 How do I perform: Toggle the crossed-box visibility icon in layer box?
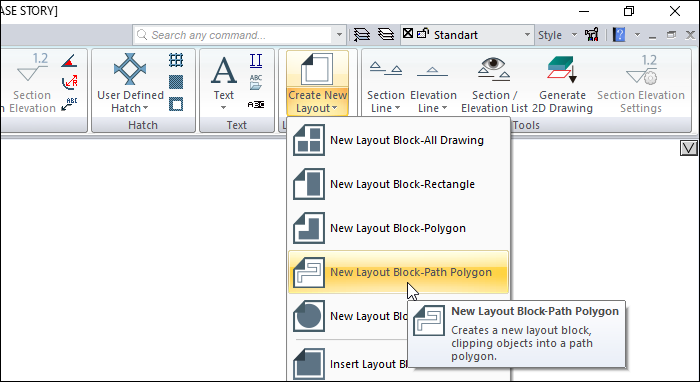pyautogui.click(x=408, y=33)
